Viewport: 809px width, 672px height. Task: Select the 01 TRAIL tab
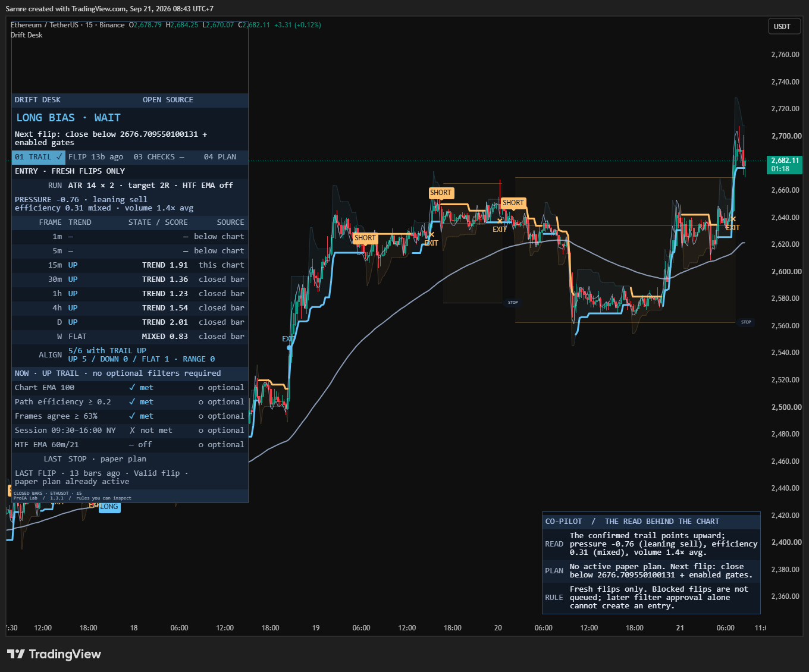pos(39,157)
